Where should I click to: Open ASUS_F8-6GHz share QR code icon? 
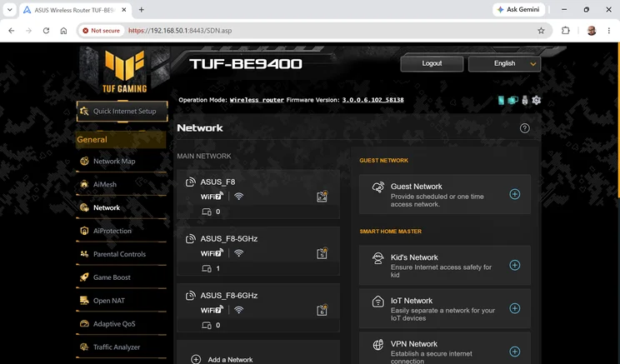322,310
